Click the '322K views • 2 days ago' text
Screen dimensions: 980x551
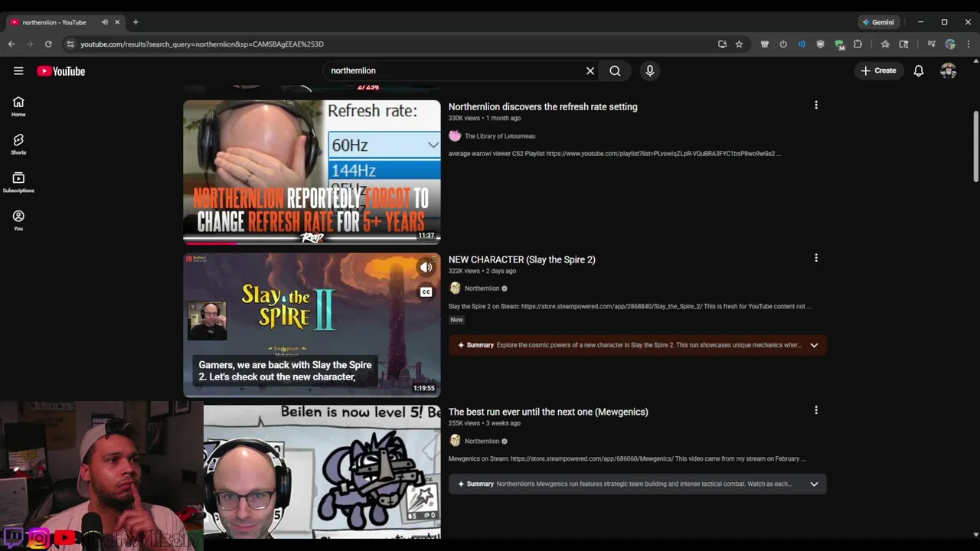point(482,271)
